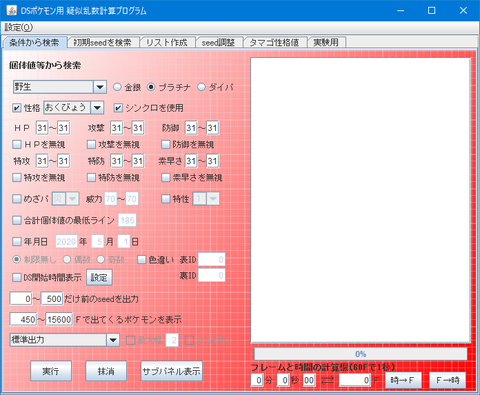Viewport: 480px width, 395px height.
Task: Click the 2020 year field
Action: coord(66,241)
